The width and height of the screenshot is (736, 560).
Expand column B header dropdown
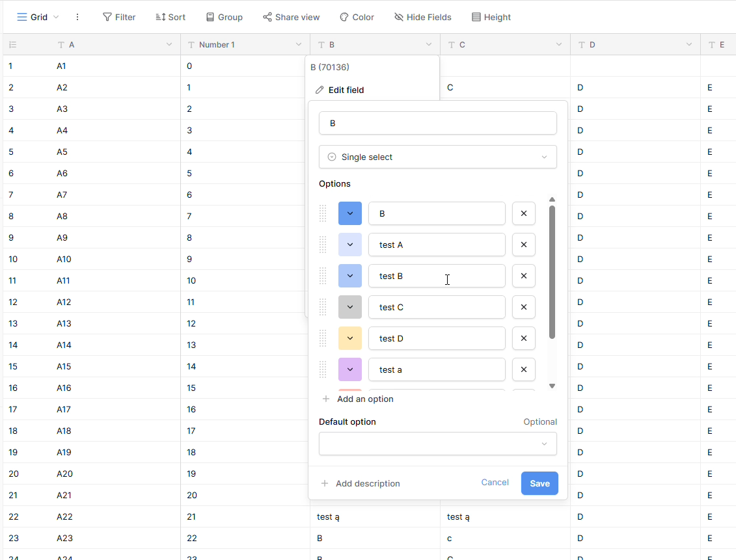click(x=429, y=45)
